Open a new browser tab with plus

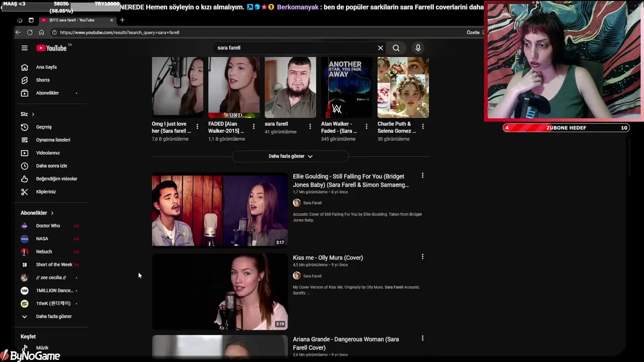point(122,20)
